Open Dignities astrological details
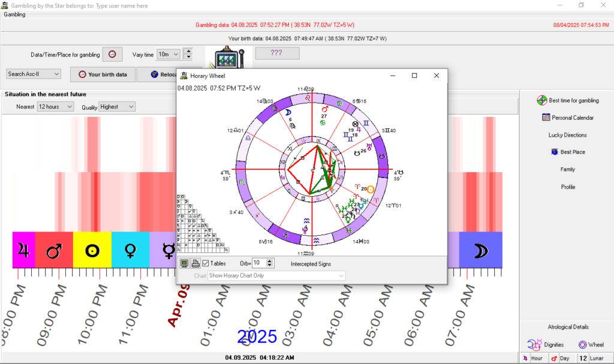614x364 pixels. point(546,345)
